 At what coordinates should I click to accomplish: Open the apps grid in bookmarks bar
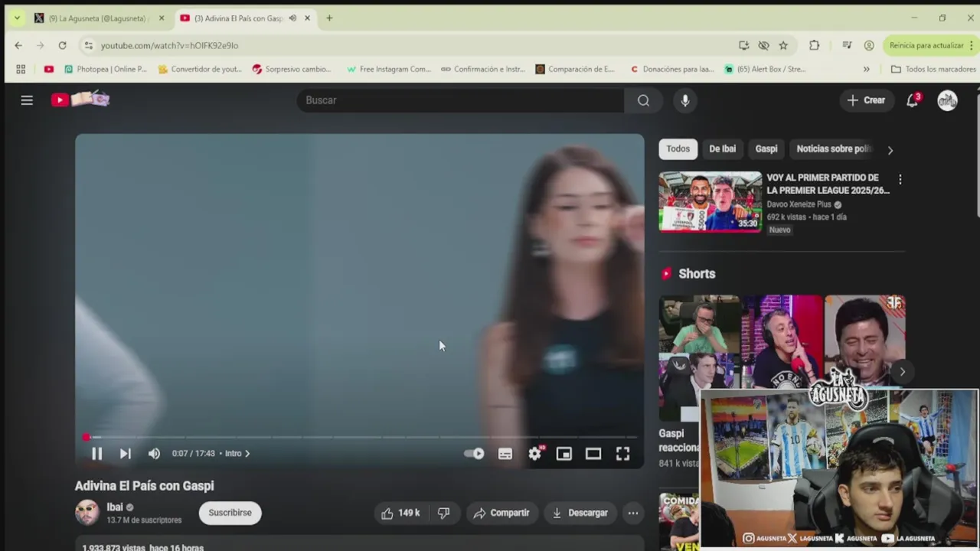21,69
